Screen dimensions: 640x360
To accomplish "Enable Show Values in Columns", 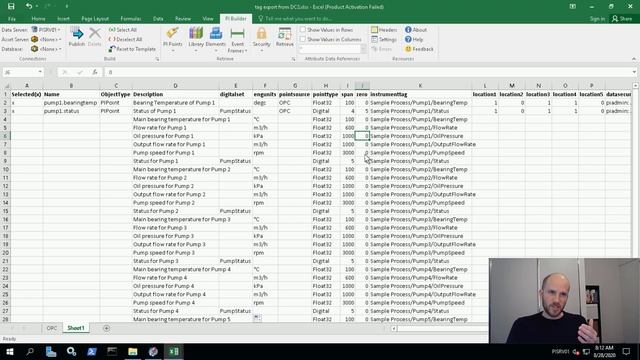I will pos(303,40).
